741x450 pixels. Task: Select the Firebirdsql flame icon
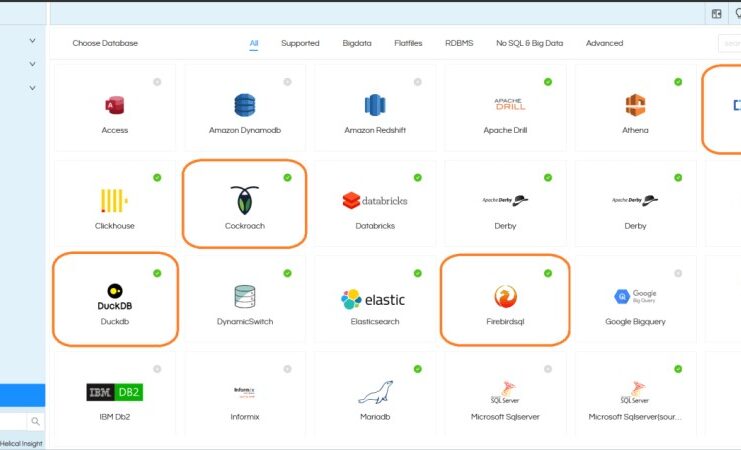click(x=505, y=296)
